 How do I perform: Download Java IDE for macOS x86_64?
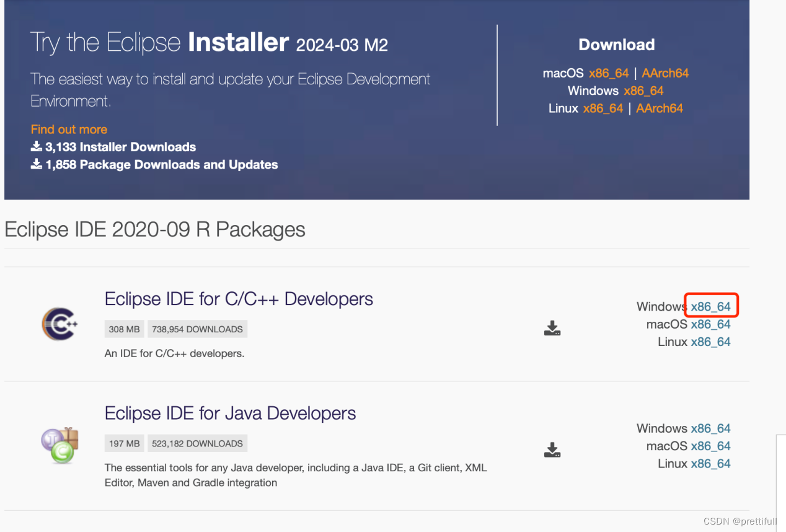tap(711, 446)
